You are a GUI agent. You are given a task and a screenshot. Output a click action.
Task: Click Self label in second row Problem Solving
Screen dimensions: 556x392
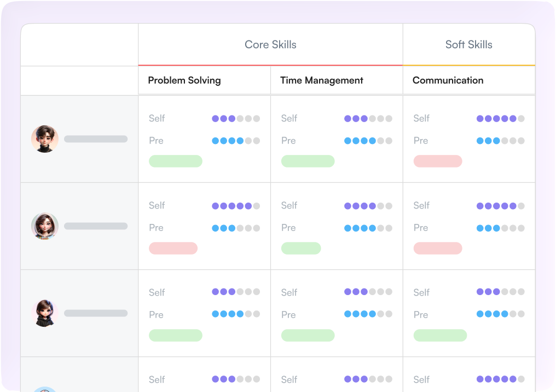click(157, 206)
